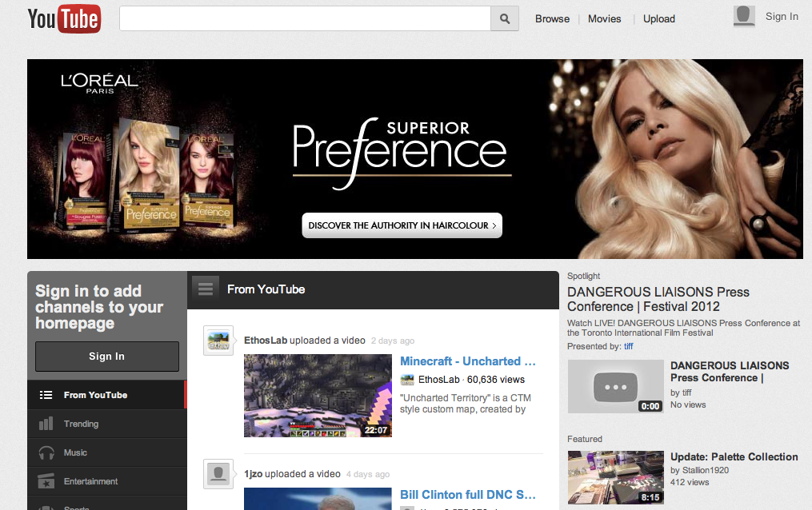812x510 pixels.
Task: Open Minecraft - Uncharted video title link
Action: [468, 361]
